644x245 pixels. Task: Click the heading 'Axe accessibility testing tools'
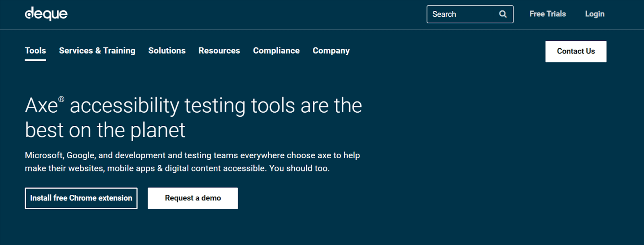(x=194, y=117)
